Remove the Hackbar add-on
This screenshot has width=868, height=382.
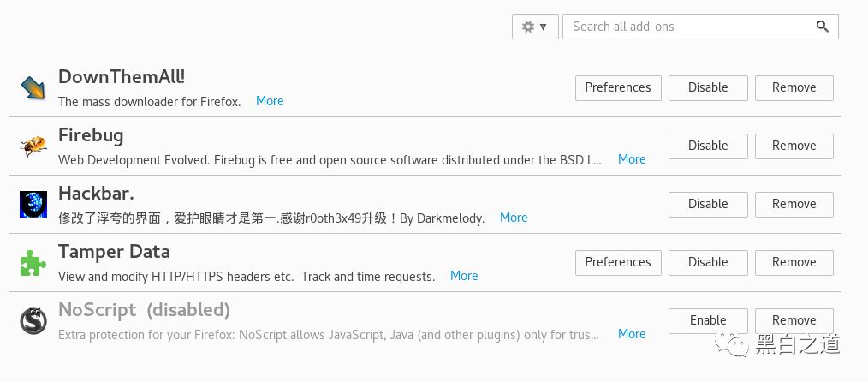[794, 204]
